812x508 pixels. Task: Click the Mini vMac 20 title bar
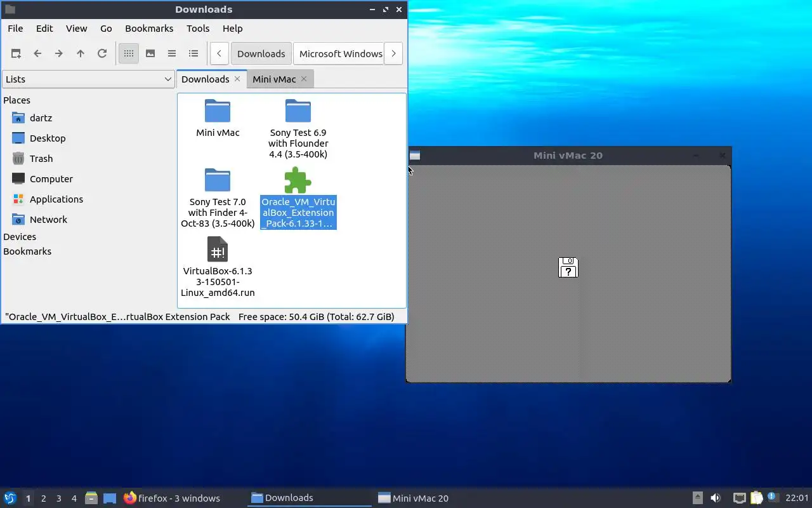[568, 155]
